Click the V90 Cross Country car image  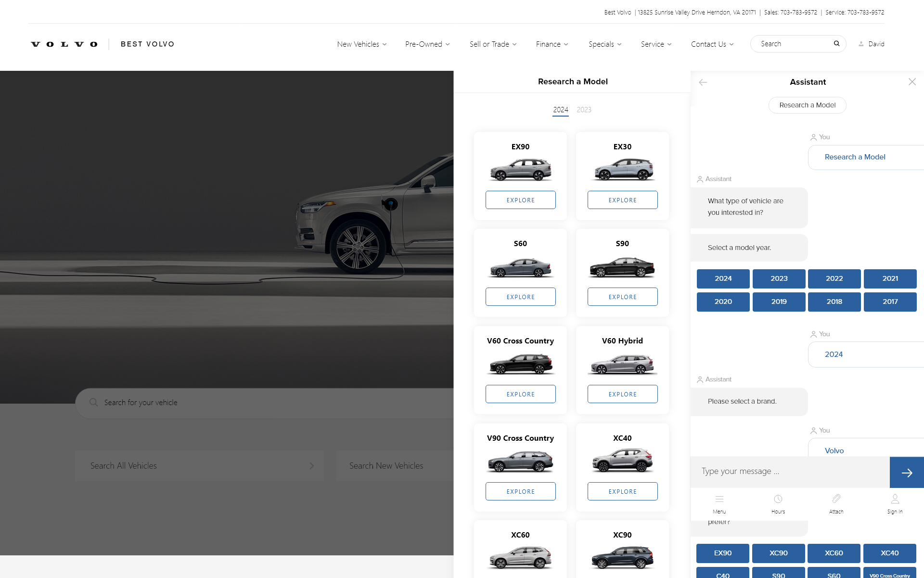521,461
